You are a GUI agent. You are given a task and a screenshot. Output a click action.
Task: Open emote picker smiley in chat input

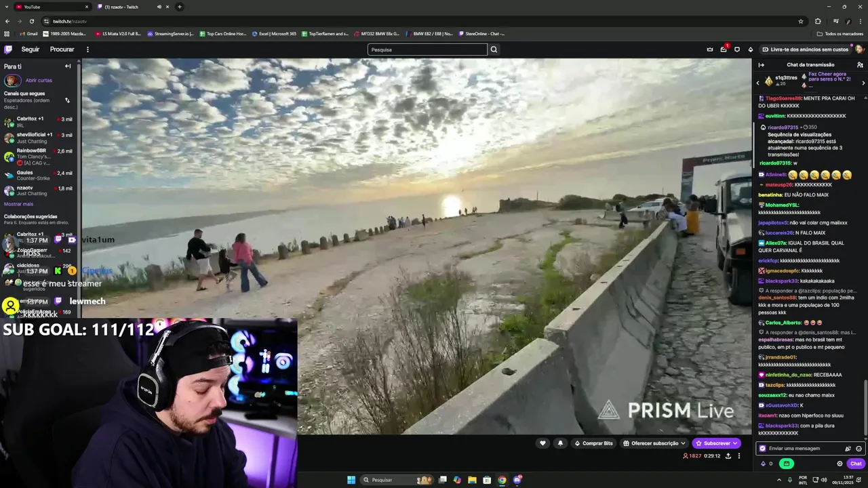(859, 449)
